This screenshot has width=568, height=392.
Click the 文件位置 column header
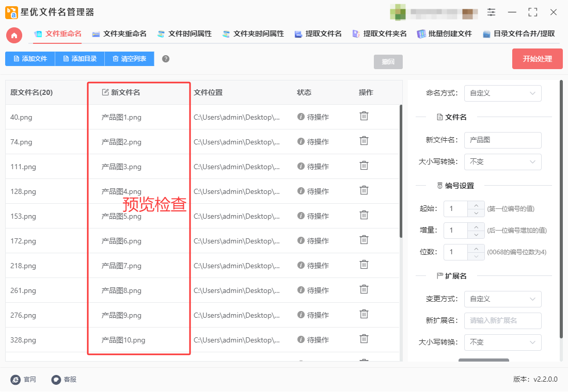pyautogui.click(x=208, y=93)
